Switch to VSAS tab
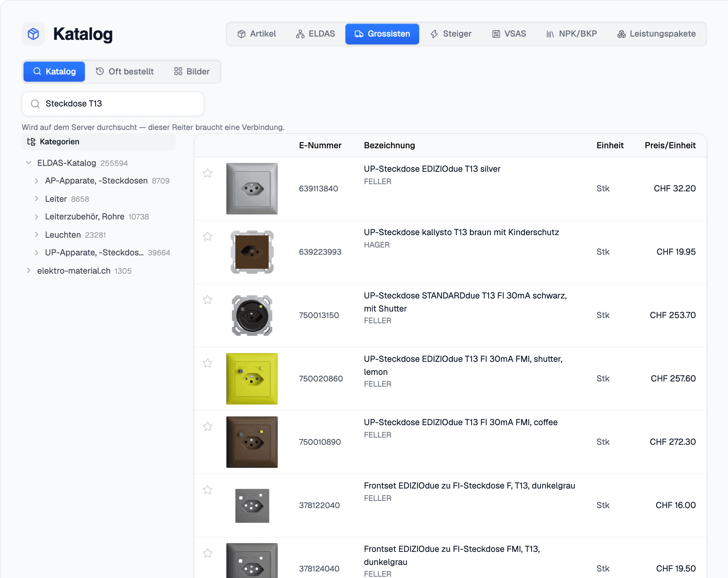The height and width of the screenshot is (578, 728). point(509,34)
